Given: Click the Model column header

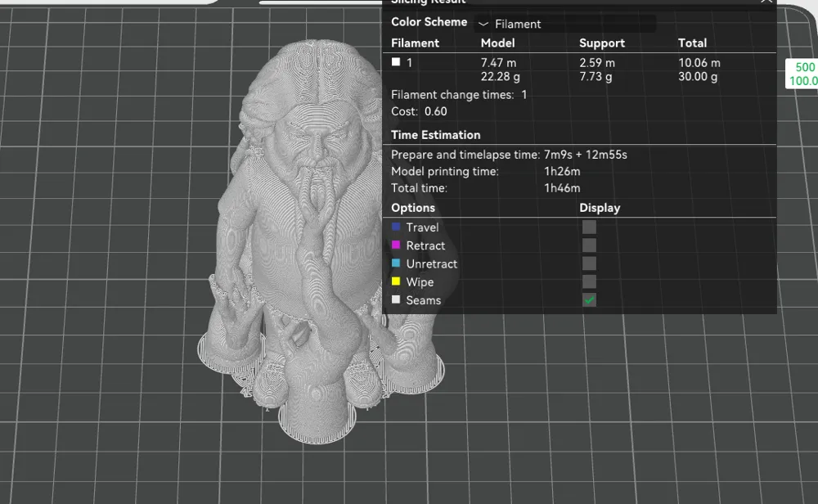Looking at the screenshot, I should click(497, 43).
